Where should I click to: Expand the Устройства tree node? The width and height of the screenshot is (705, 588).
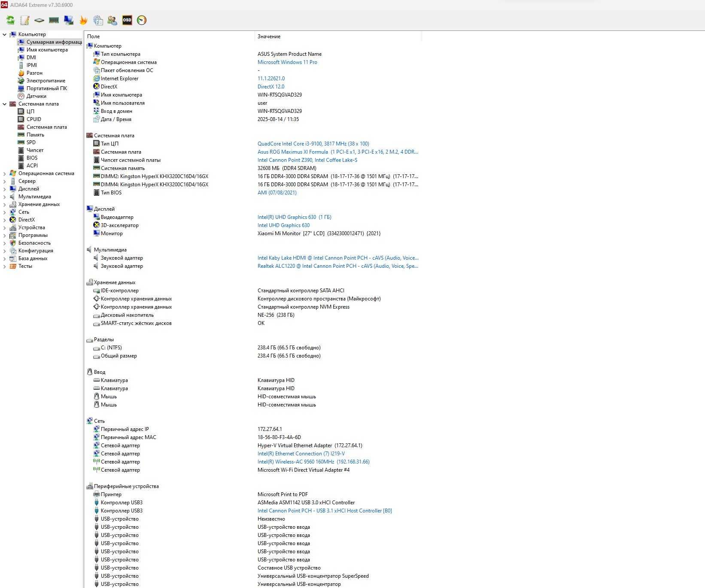click(5, 227)
